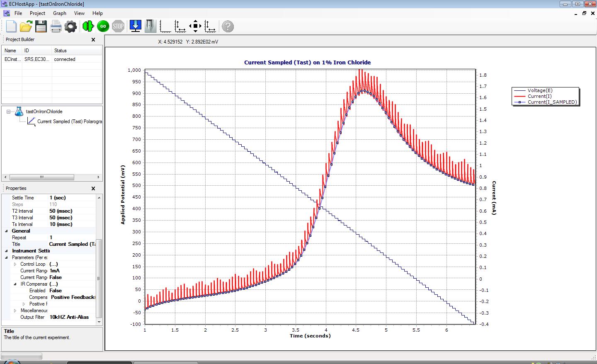Screen dimensions: 597x364
Task: Select Current Sampled (Tast) Polarogram tree item
Action: tap(69, 121)
